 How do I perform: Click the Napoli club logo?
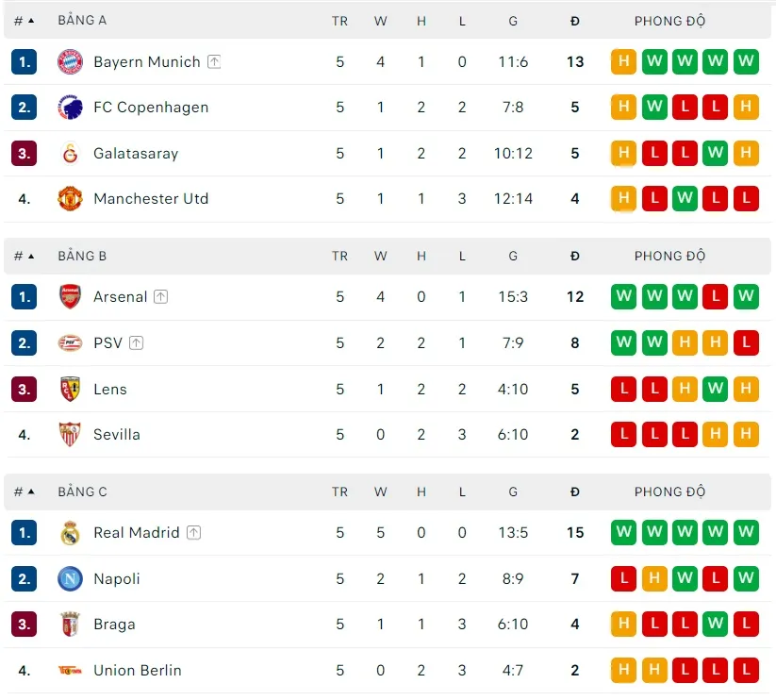[71, 579]
